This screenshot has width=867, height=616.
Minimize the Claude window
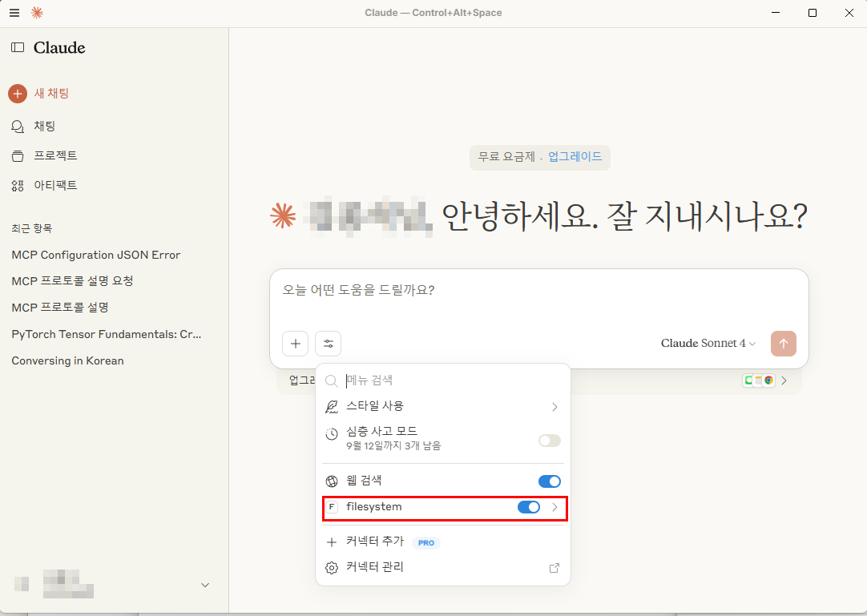[x=776, y=13]
